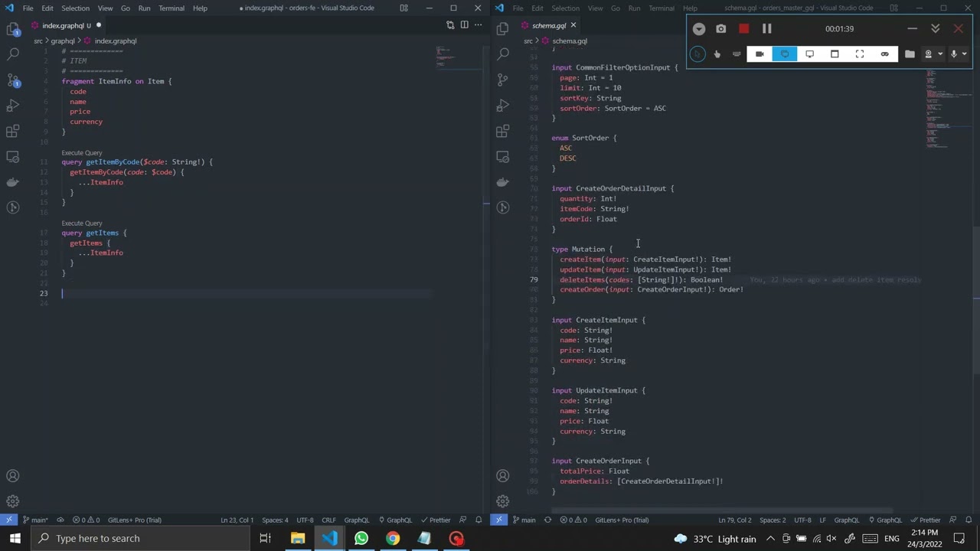Click synchronize changes icon in right status bar

click(x=547, y=520)
